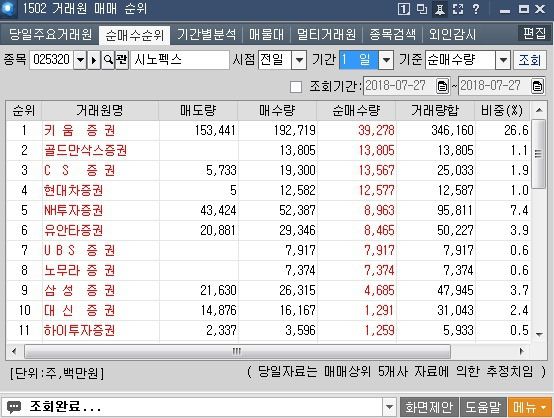Click the start date field 2018-07-27
The height and width of the screenshot is (418, 554).
click(x=400, y=86)
